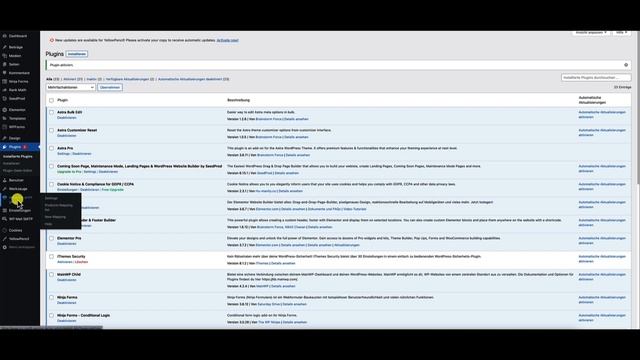Image resolution: width=640 pixels, height=360 pixels.
Task: Check the Elementor Pro checkbox
Action: [x=51, y=238]
